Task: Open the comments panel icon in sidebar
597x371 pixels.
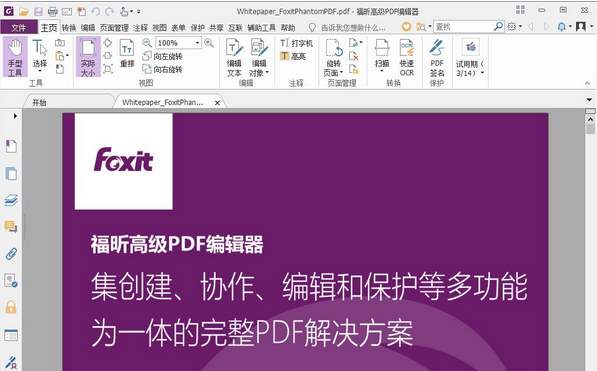Action: pyautogui.click(x=11, y=227)
